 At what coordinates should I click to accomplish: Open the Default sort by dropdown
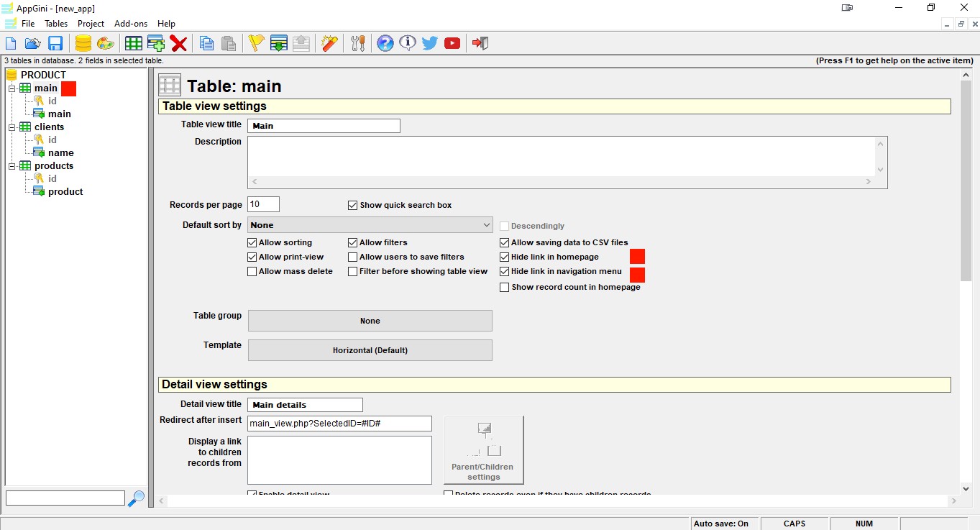(x=370, y=225)
